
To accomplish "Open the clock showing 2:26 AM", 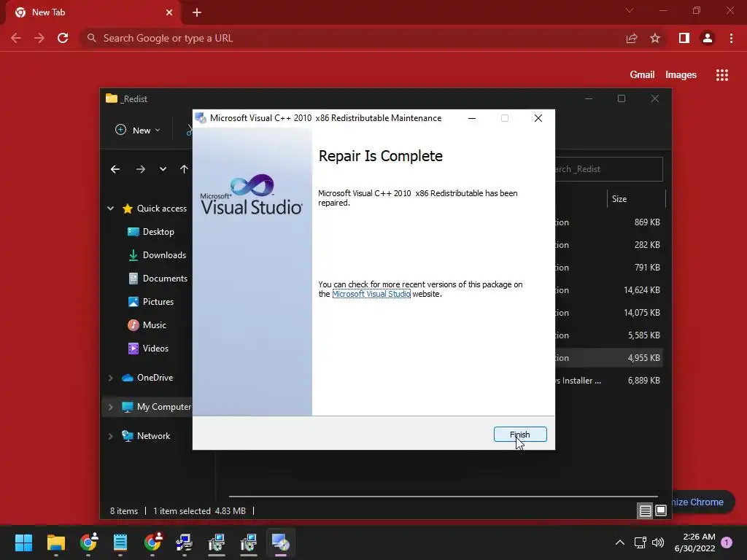I will (x=695, y=542).
